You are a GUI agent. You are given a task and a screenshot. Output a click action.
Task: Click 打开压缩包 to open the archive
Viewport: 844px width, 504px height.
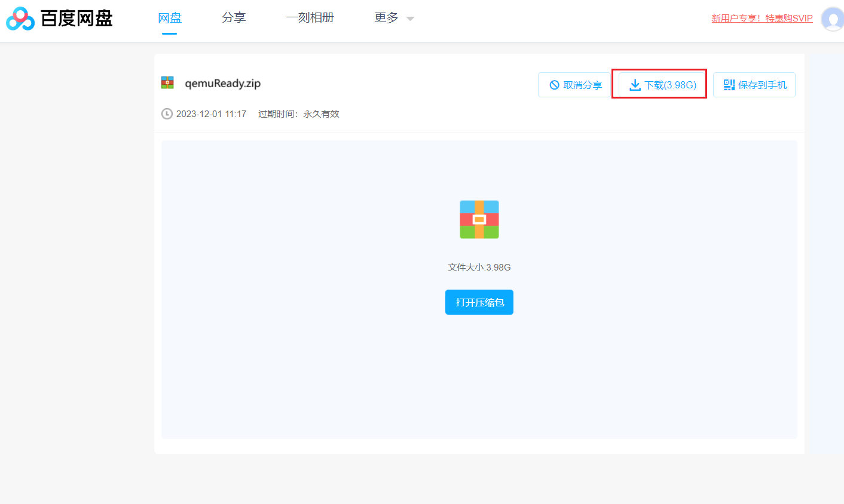tap(479, 302)
